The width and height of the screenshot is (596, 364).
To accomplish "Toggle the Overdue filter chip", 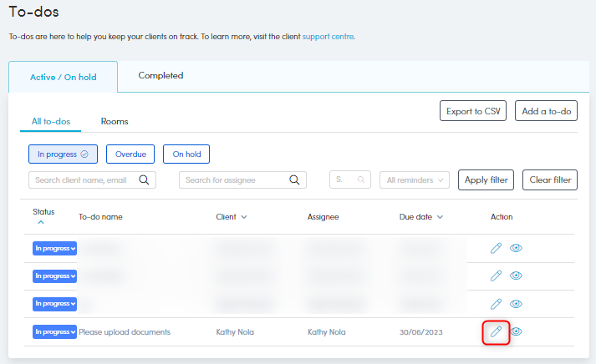I will (x=130, y=154).
